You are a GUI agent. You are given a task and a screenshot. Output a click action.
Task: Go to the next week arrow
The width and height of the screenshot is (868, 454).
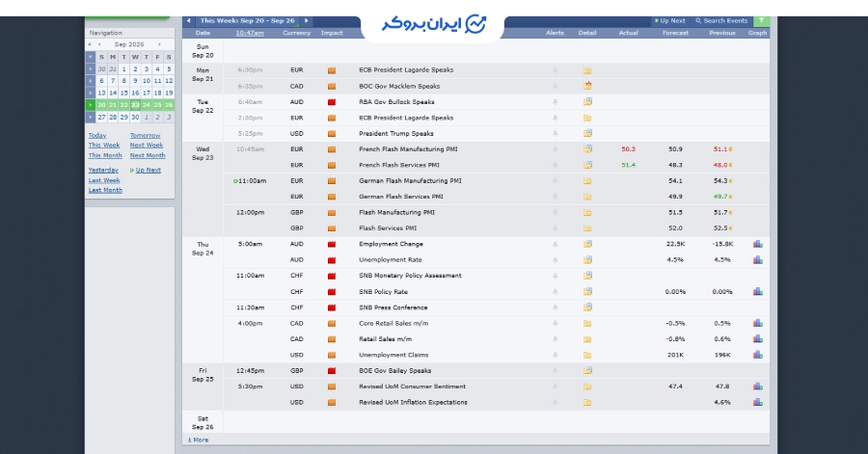click(x=306, y=21)
